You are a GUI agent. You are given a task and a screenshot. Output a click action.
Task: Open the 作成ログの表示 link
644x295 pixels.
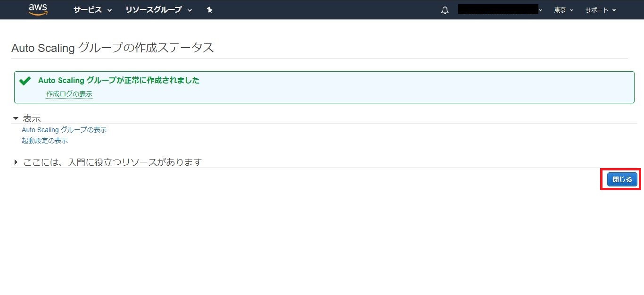pyautogui.click(x=69, y=94)
